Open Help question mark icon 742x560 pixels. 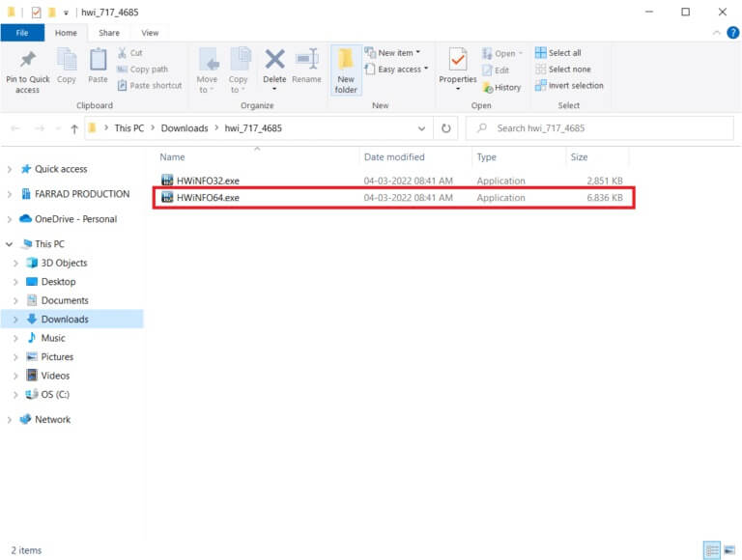pos(733,33)
